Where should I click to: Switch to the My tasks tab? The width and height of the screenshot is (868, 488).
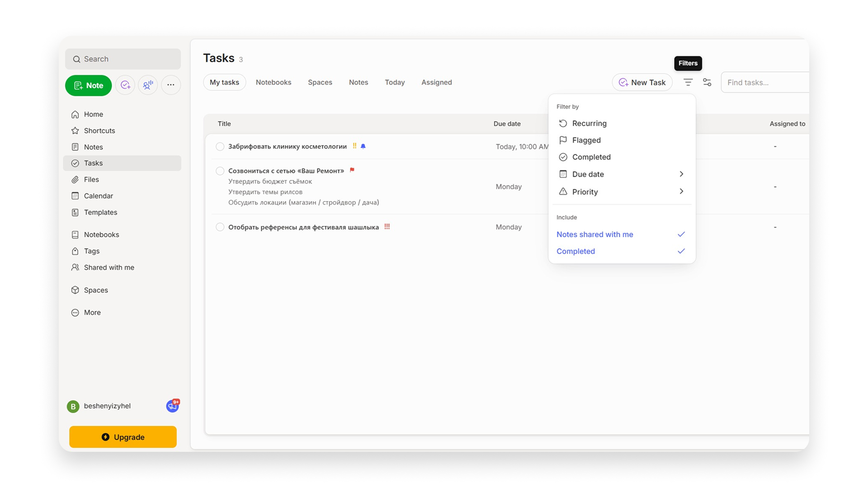(224, 82)
